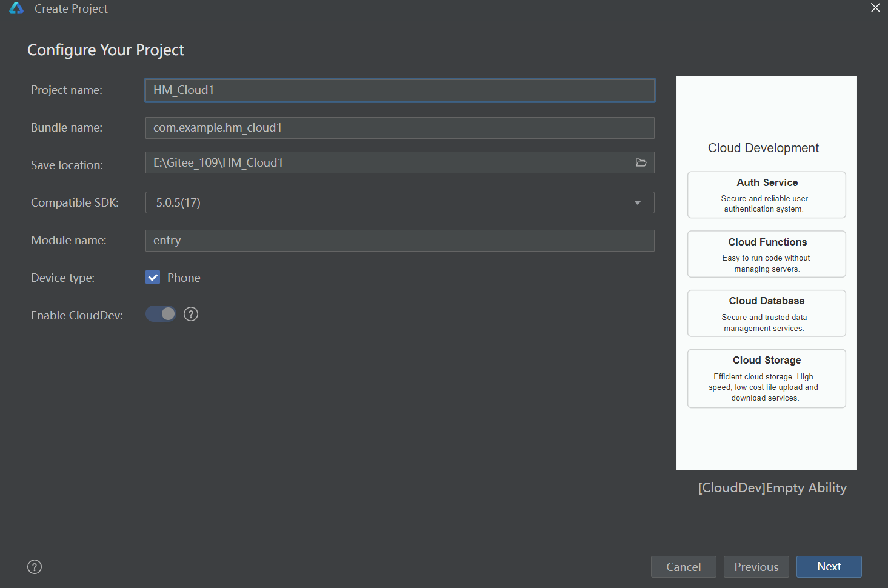
Task: Open folder browser for Save location
Action: coord(641,162)
